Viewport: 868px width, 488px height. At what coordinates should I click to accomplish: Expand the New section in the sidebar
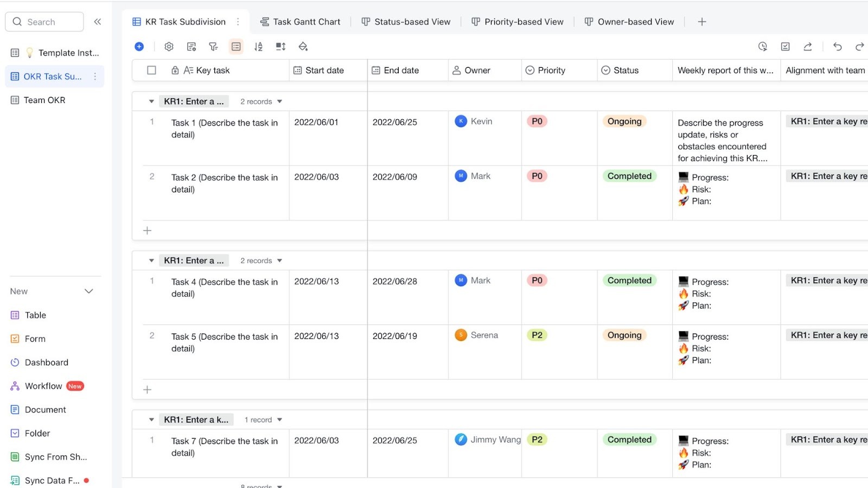point(88,291)
